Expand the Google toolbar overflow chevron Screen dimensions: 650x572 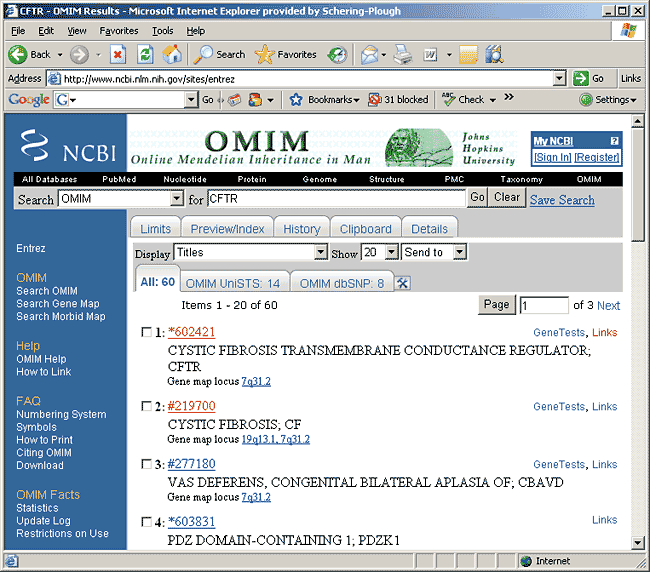[509, 97]
